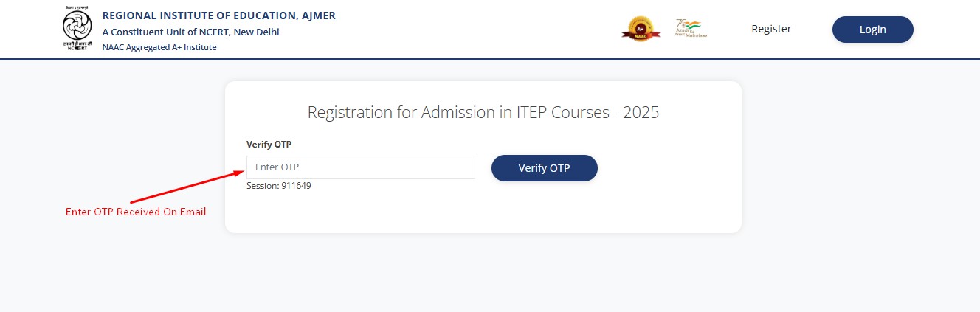Click the Azadi Ka Amrit Mahotsav logo
Screen dimensions: 980x312
691,28
